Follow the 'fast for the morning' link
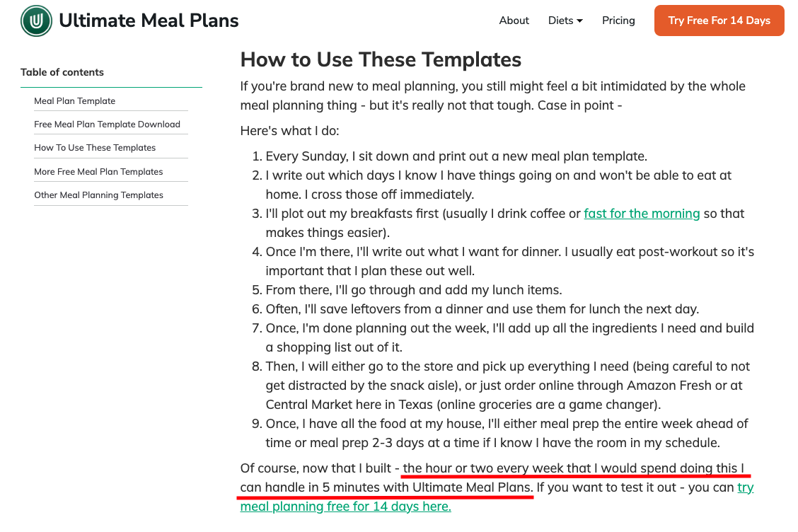This screenshot has width=798, height=532. [642, 214]
